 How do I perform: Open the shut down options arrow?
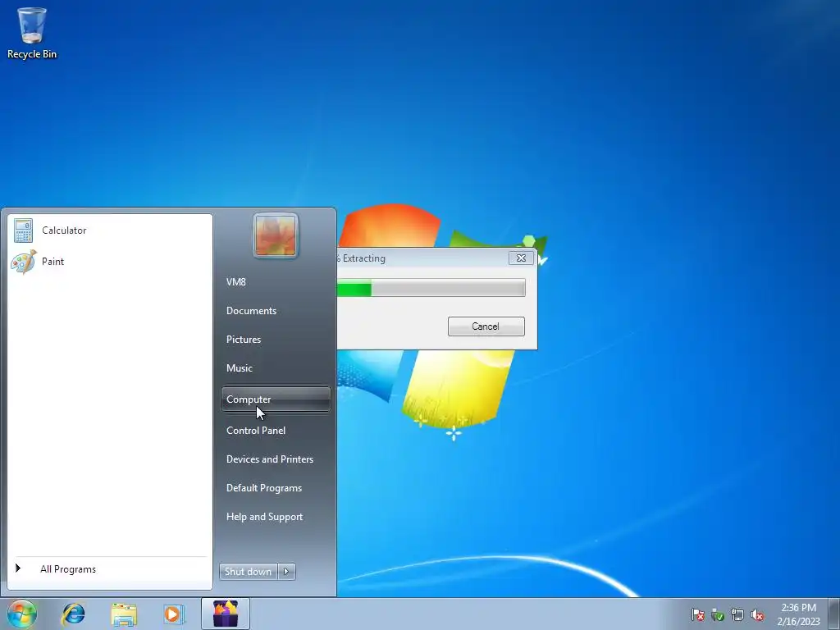pyautogui.click(x=286, y=572)
